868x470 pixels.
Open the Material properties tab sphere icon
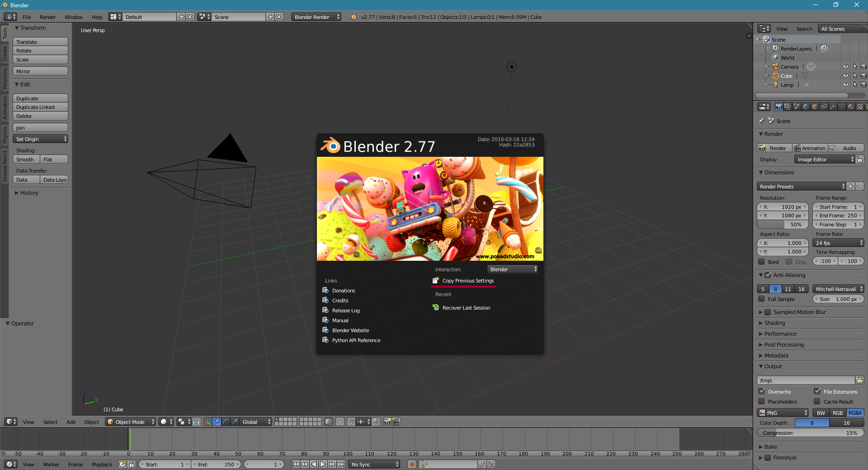pyautogui.click(x=851, y=107)
